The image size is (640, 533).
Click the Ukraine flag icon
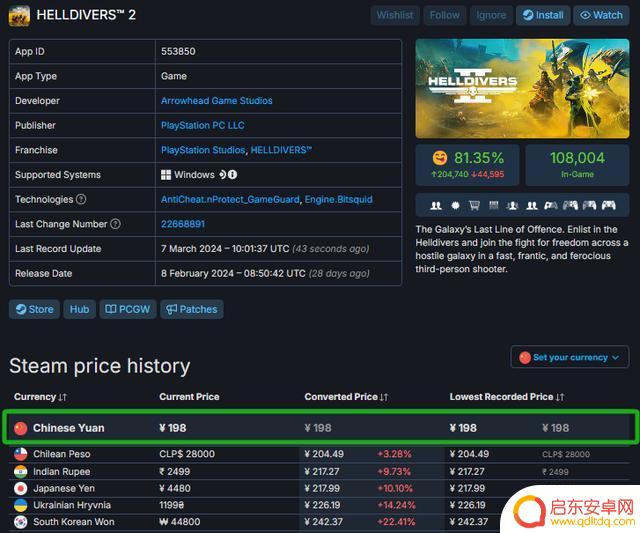[x=20, y=505]
